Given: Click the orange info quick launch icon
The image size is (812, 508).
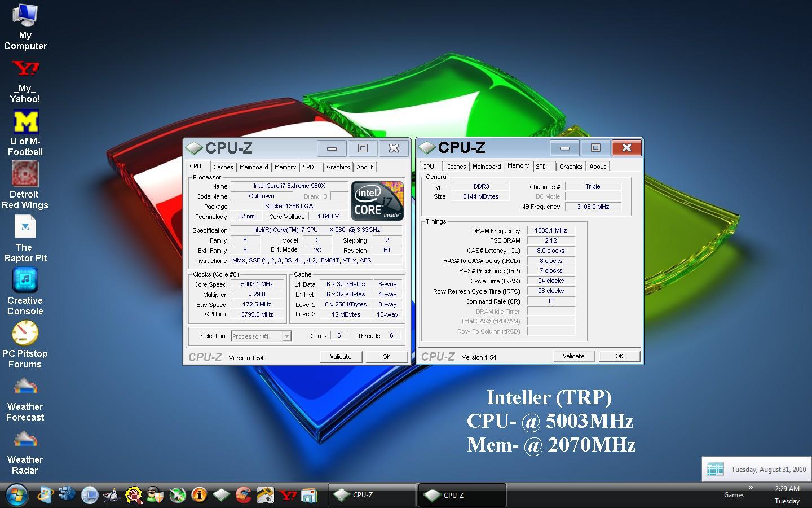Looking at the screenshot, I should [x=199, y=495].
